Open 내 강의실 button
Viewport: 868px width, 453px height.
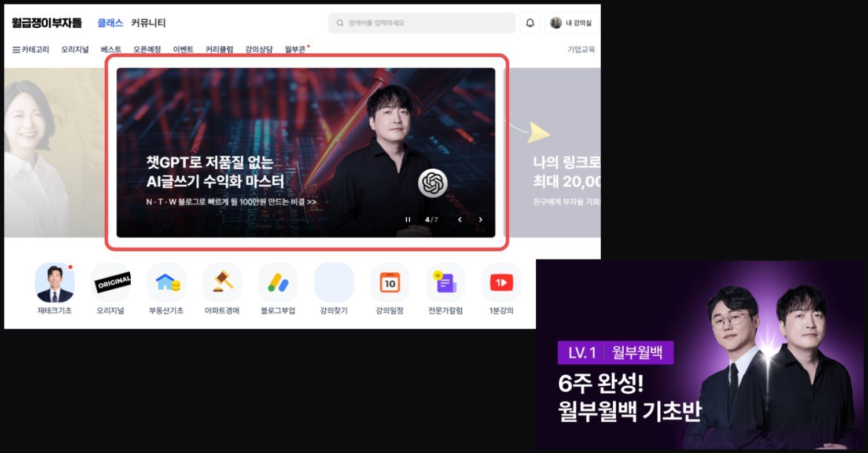click(571, 23)
